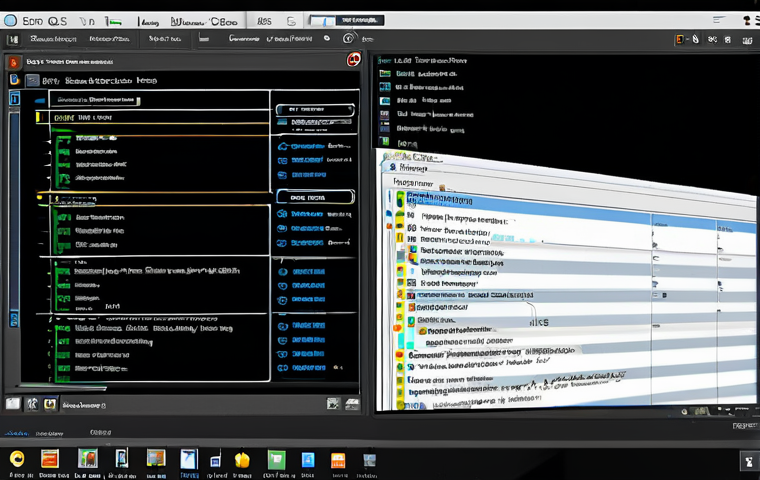Click the text field in the left panel's first row
This screenshot has width=760, height=480.
(98, 100)
